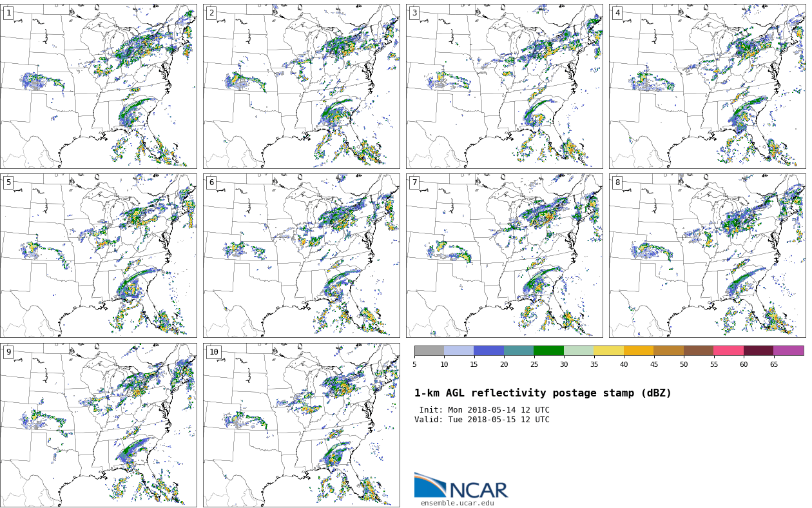Click the NCAR logo
812x508 pixels.
point(461,486)
